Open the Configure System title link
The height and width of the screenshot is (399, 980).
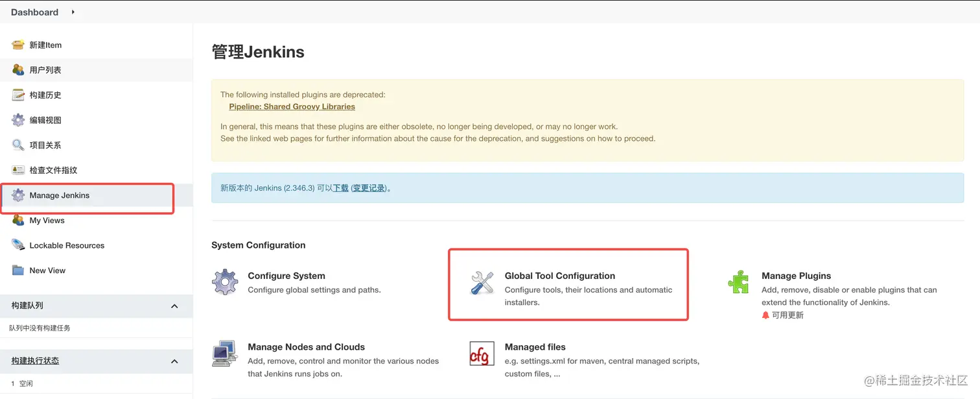tap(286, 276)
